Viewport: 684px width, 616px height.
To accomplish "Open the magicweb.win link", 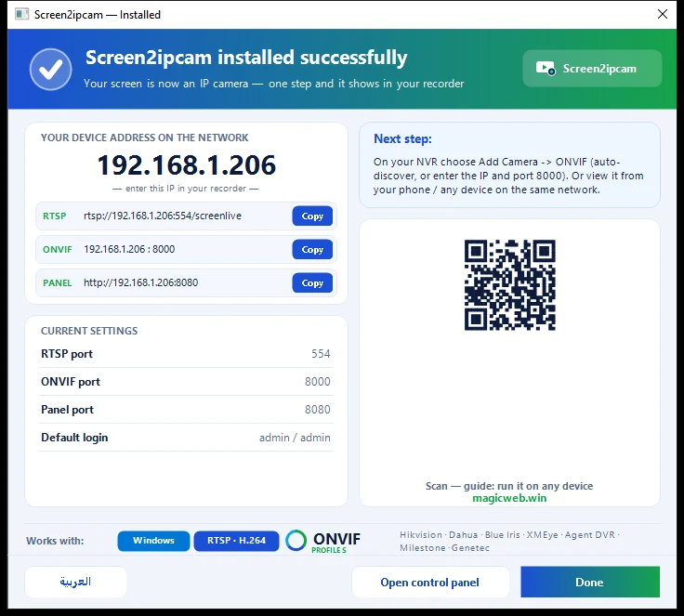I will point(509,498).
